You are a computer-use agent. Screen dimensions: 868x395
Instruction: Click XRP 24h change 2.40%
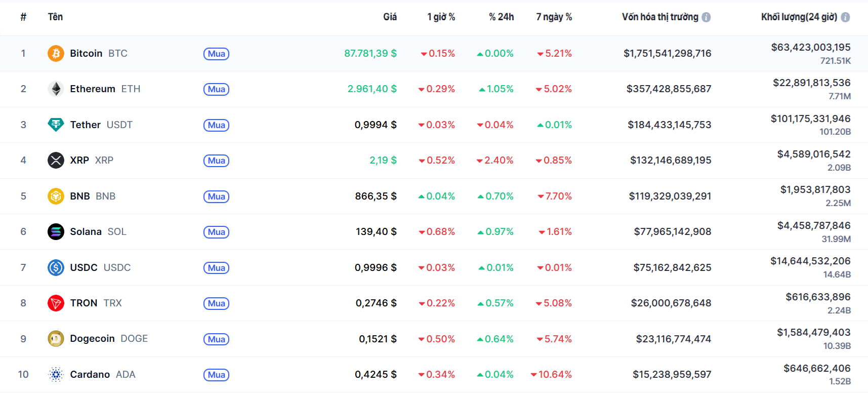(x=495, y=161)
